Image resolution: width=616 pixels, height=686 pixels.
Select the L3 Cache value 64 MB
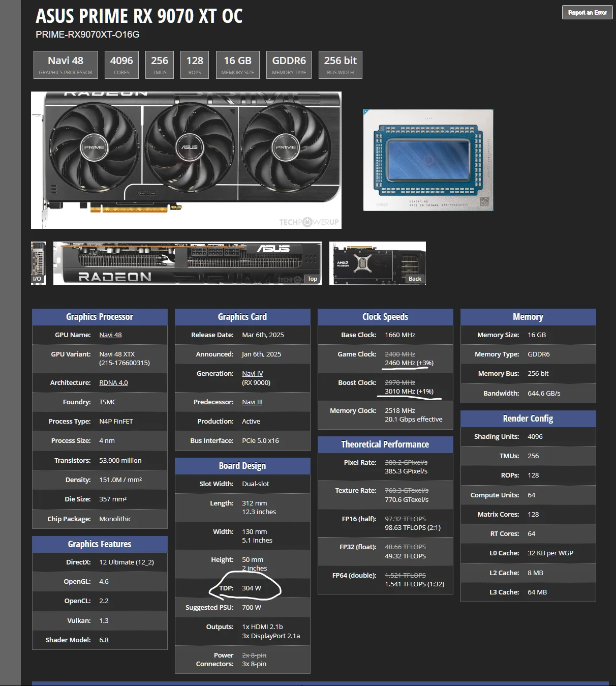(x=537, y=592)
